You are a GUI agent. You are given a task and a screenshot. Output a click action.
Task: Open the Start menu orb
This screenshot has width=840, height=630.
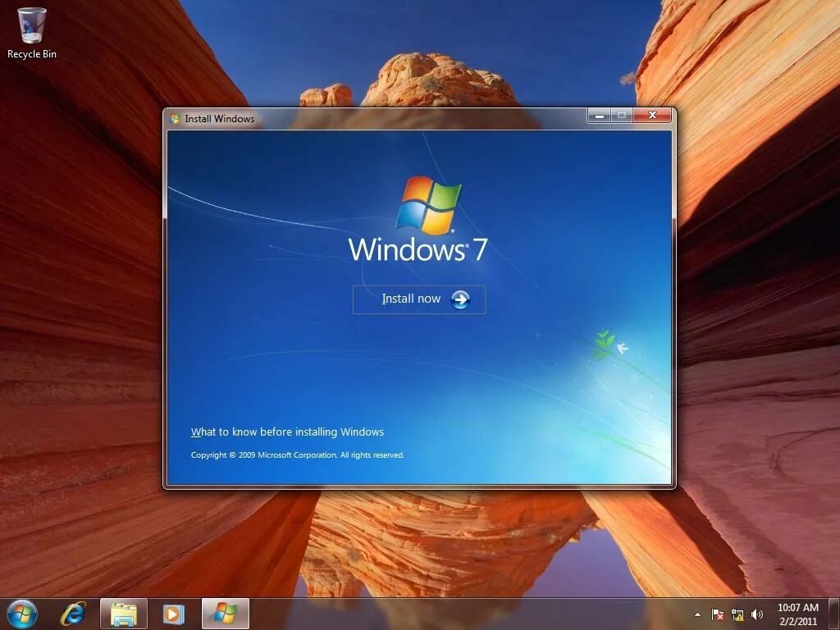click(22, 614)
